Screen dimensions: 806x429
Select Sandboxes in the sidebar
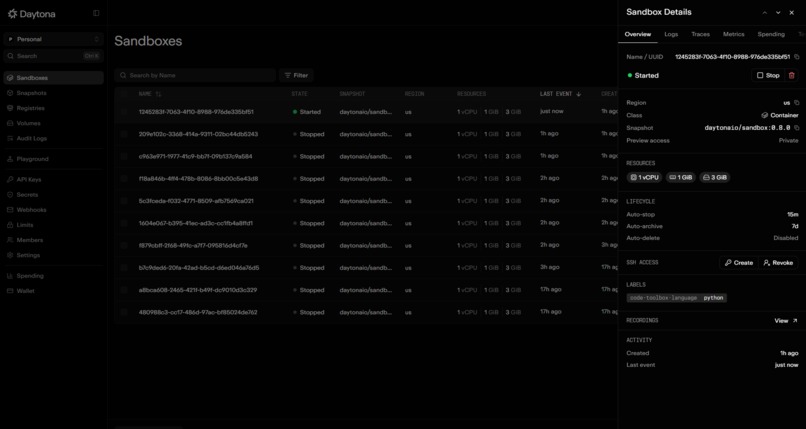tap(53, 78)
